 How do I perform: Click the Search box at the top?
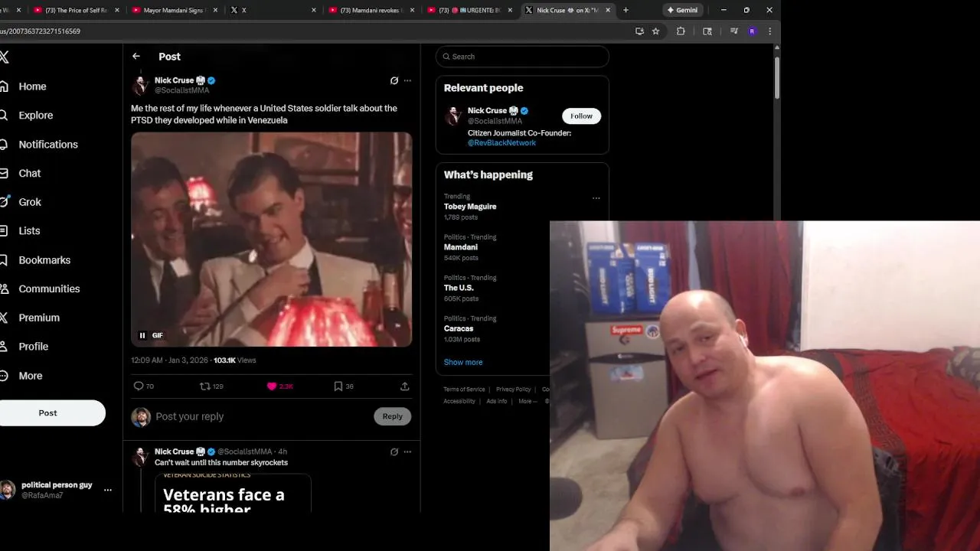click(x=522, y=57)
